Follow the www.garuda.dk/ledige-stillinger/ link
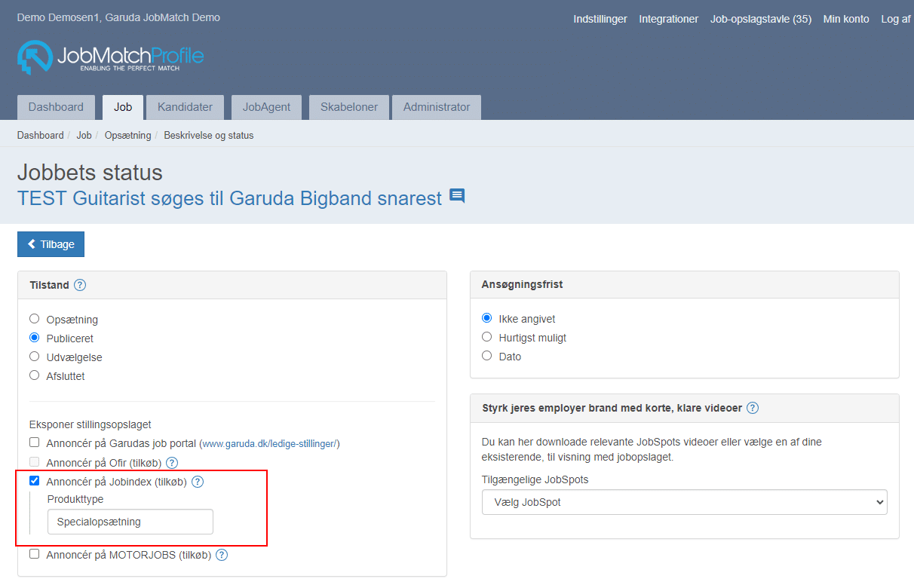 269,444
